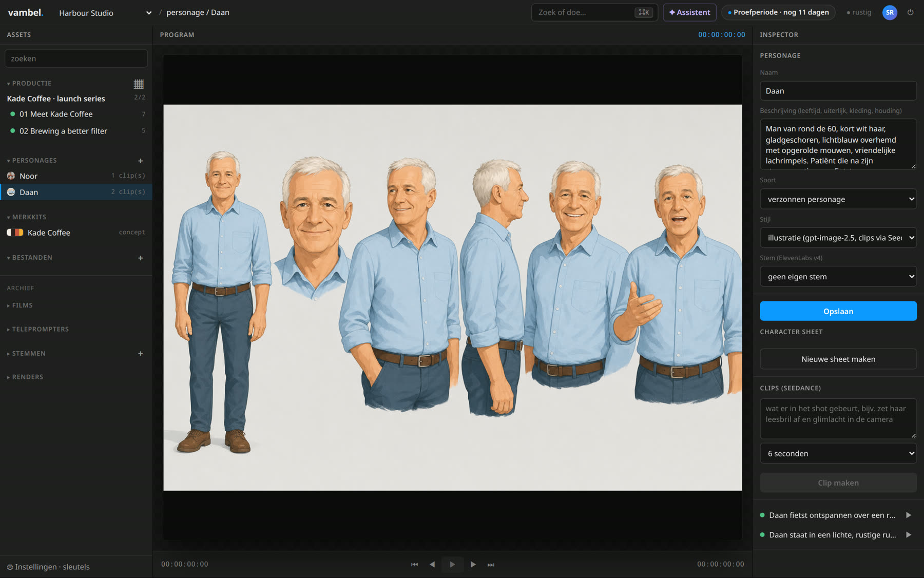The height and width of the screenshot is (578, 924).
Task: Click the 'Proefperiode · nog 11 dagen' badge
Action: pyautogui.click(x=778, y=12)
